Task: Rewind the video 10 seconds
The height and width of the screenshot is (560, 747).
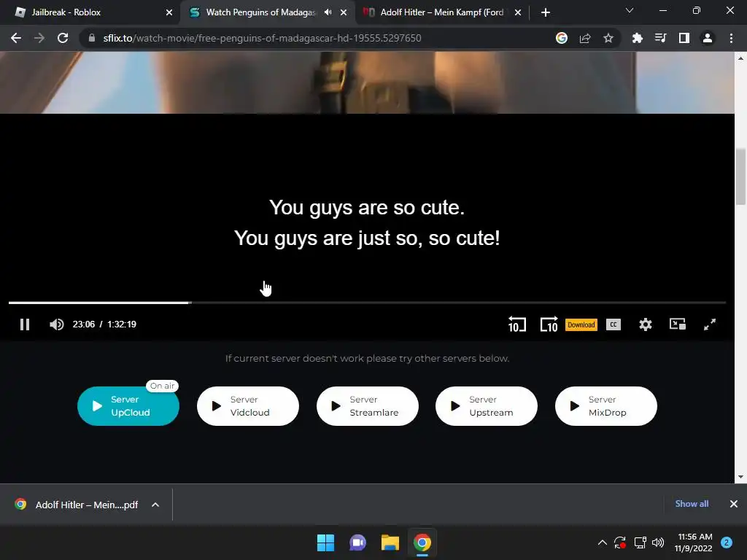Action: tap(517, 324)
